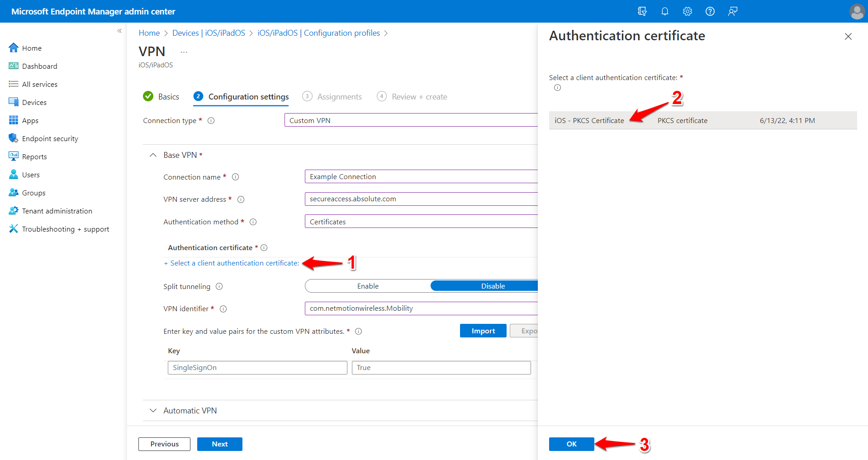Disable Split tunneling
This screenshot has width=868, height=460.
(493, 285)
